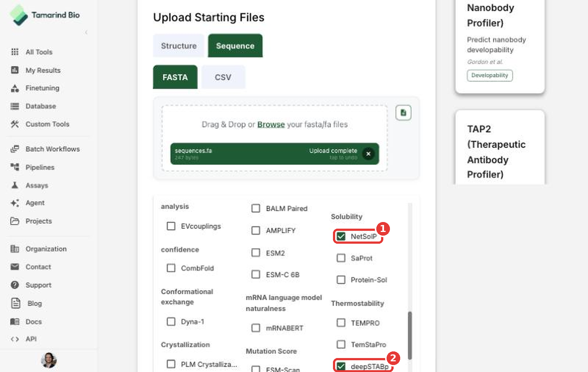This screenshot has width=588, height=372.
Task: Uncheck the NetSolP checkbox
Action: point(341,236)
